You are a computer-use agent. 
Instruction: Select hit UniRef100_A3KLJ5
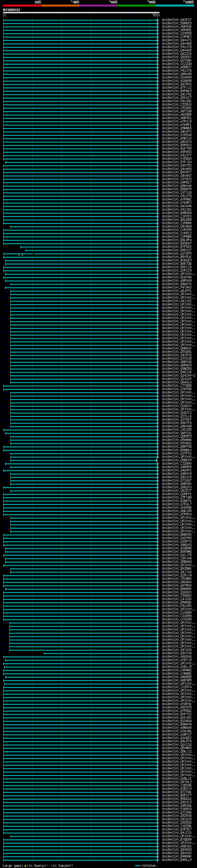pyautogui.click(x=176, y=667)
